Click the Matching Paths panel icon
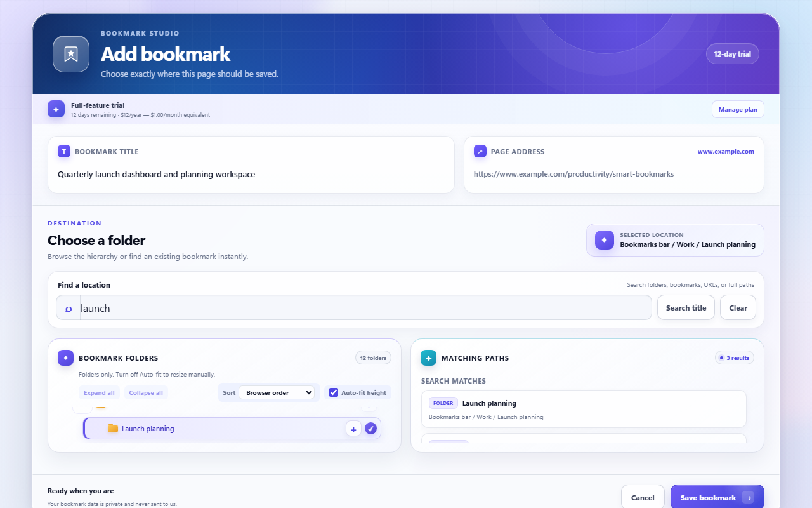The image size is (812, 508). click(x=428, y=358)
